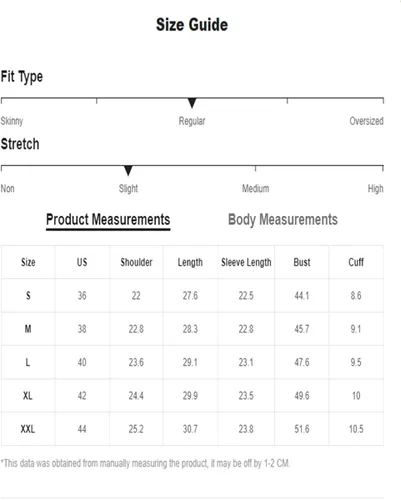401x500 pixels.
Task: Select the S size row label
Action: click(x=28, y=295)
